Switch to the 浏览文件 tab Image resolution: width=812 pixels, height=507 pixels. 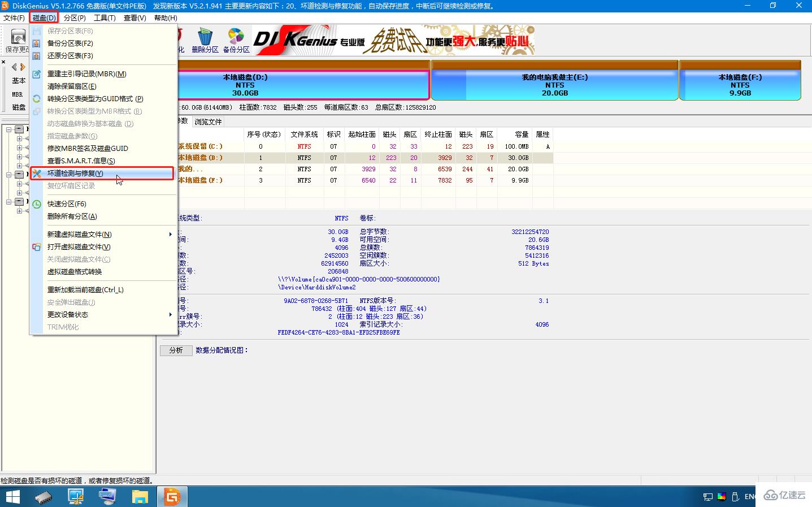pos(208,122)
